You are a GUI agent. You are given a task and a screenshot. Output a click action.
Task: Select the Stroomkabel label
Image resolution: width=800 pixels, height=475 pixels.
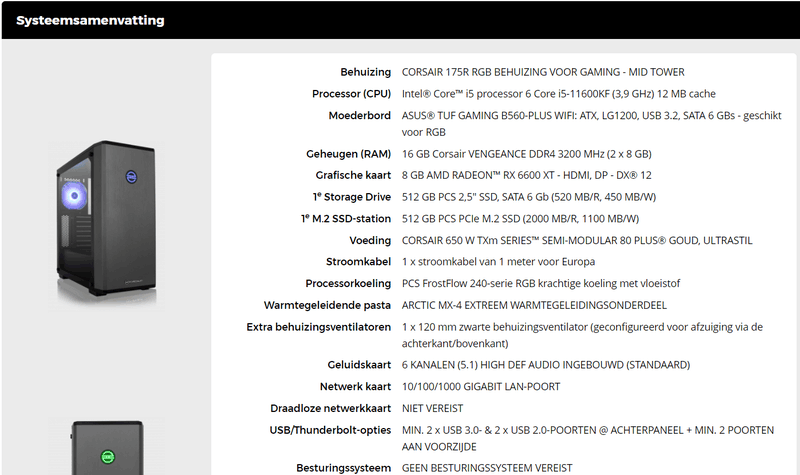[x=359, y=262]
